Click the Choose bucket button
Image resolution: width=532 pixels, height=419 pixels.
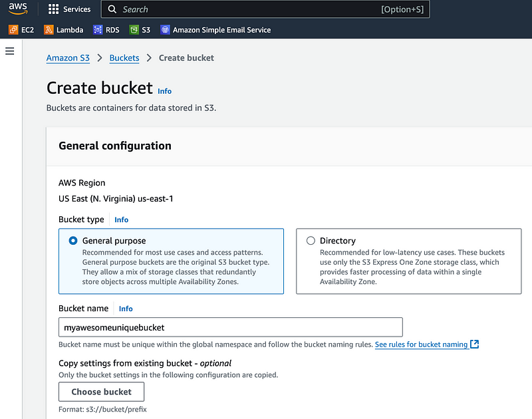click(102, 392)
